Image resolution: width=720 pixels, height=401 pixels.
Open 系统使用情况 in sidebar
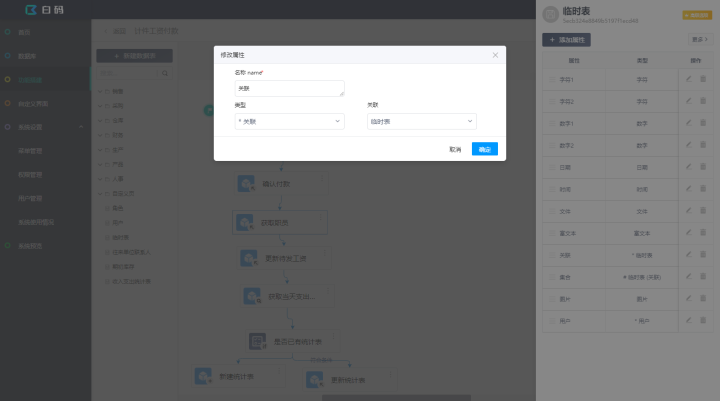point(36,222)
